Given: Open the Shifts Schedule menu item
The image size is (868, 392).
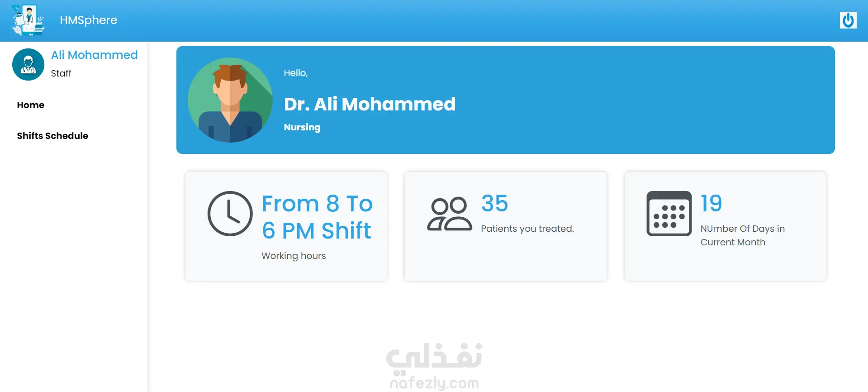Looking at the screenshot, I should pos(52,136).
